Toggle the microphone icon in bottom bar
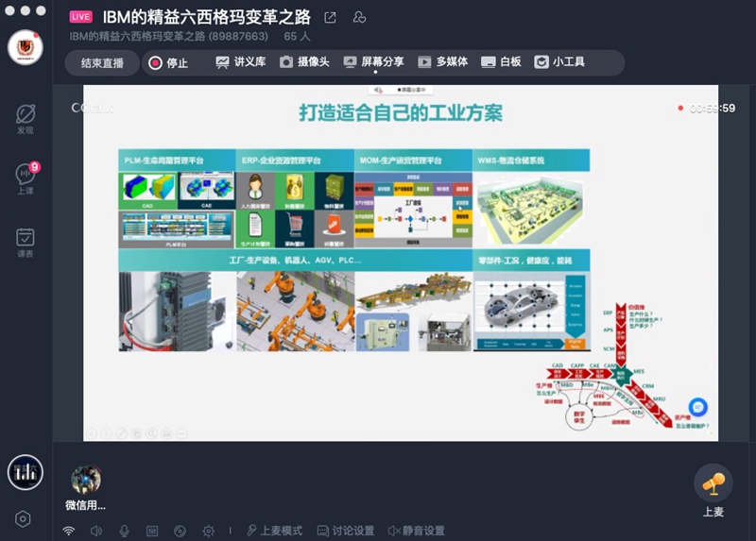756x541 pixels. pos(124,531)
